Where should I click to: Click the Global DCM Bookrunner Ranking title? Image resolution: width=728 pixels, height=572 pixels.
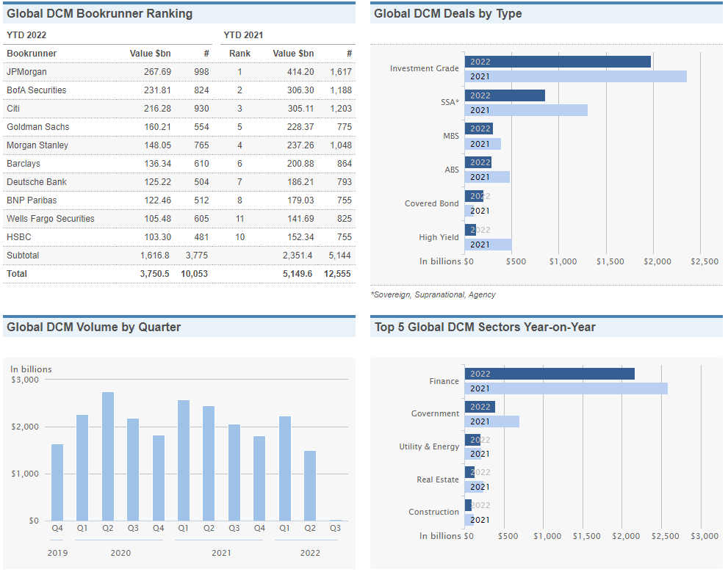click(x=99, y=13)
